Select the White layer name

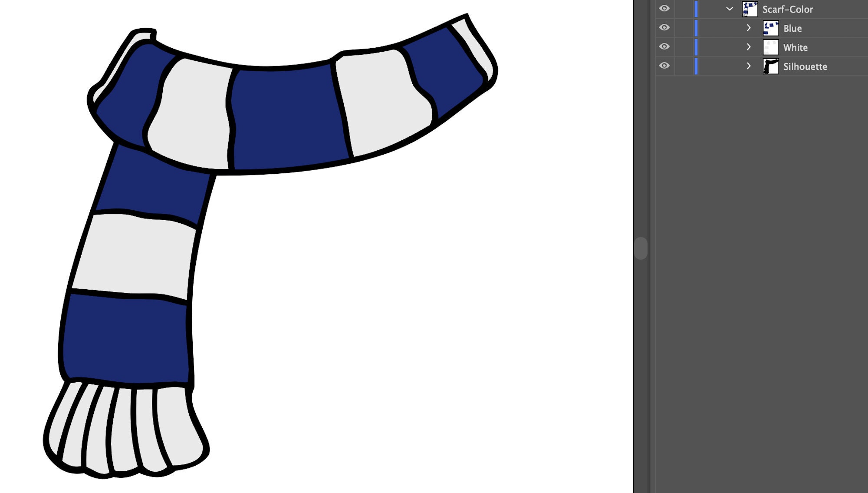point(796,47)
